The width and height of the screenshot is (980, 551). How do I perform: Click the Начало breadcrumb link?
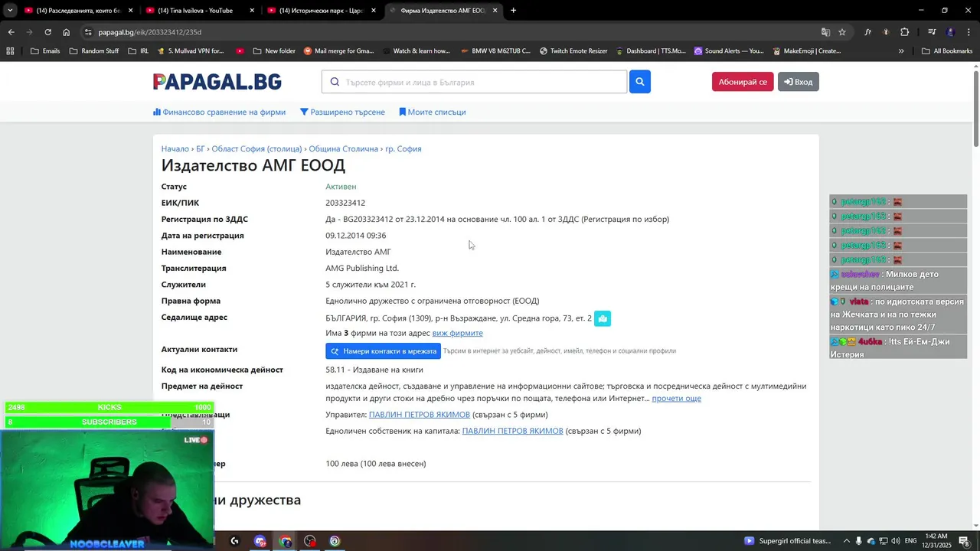pyautogui.click(x=175, y=148)
